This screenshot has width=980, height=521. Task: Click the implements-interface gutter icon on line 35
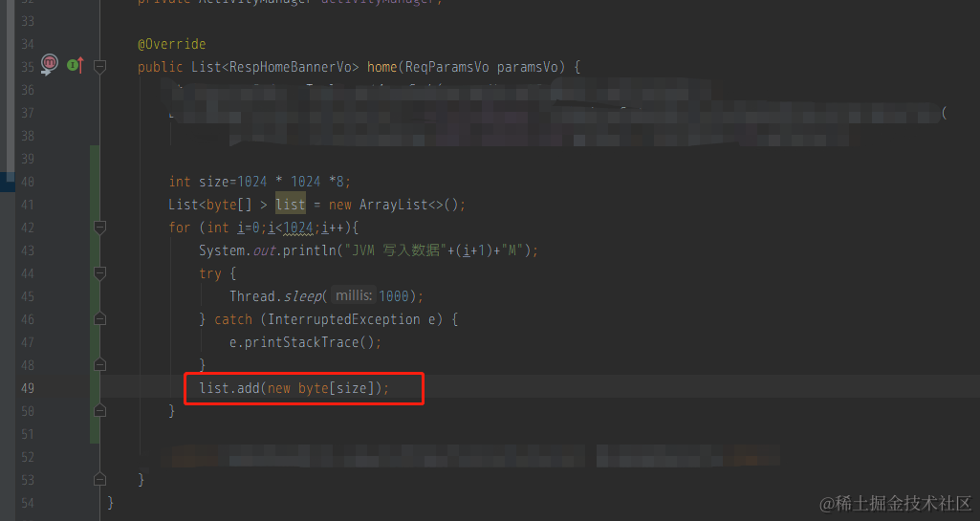(76, 65)
